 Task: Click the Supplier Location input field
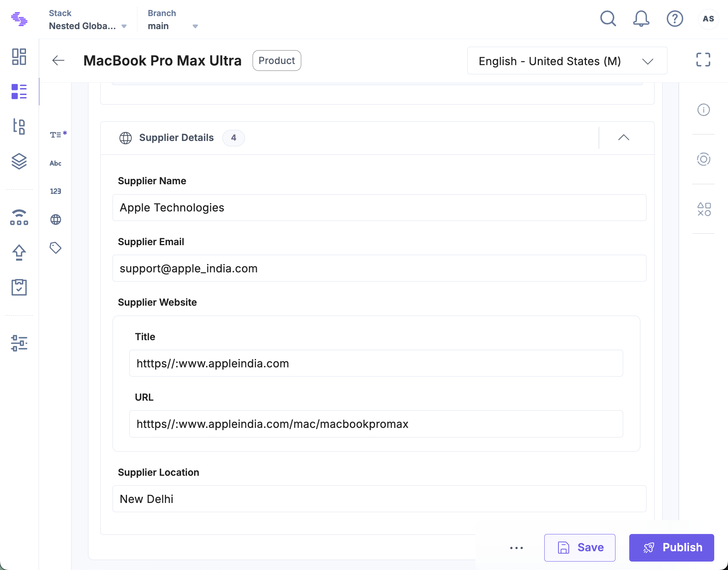(x=379, y=499)
